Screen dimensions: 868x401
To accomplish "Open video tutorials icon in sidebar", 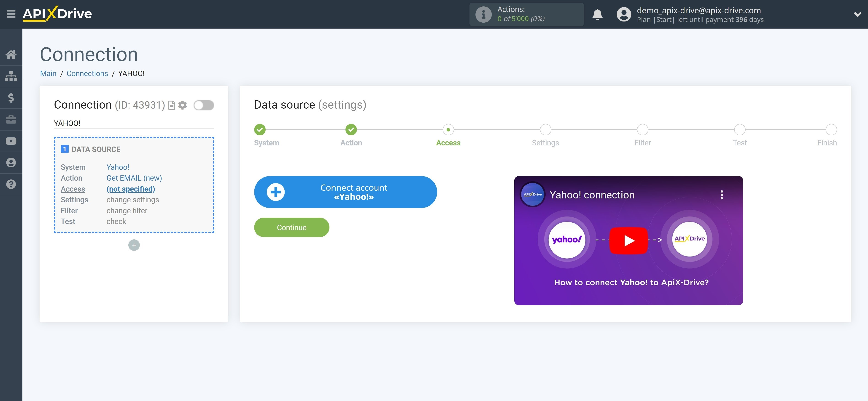I will (x=11, y=141).
